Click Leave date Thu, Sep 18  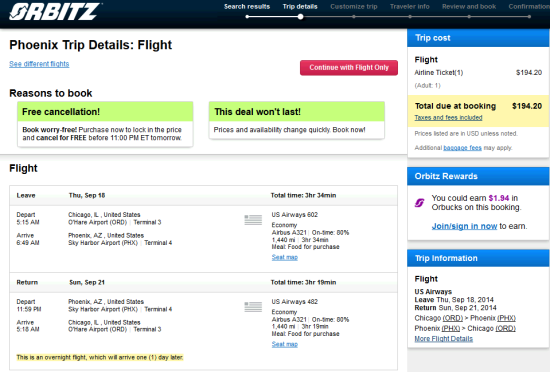87,195
